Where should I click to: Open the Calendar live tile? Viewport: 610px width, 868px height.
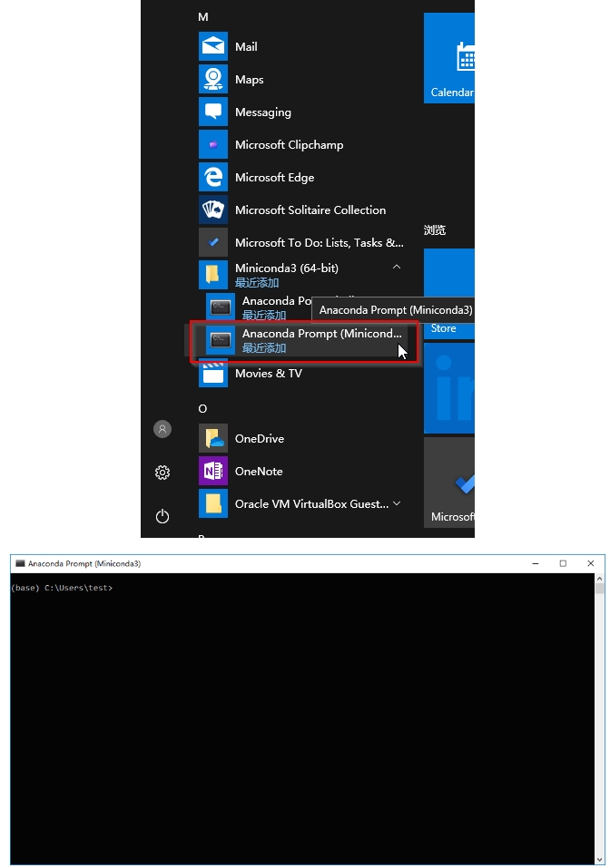450,59
